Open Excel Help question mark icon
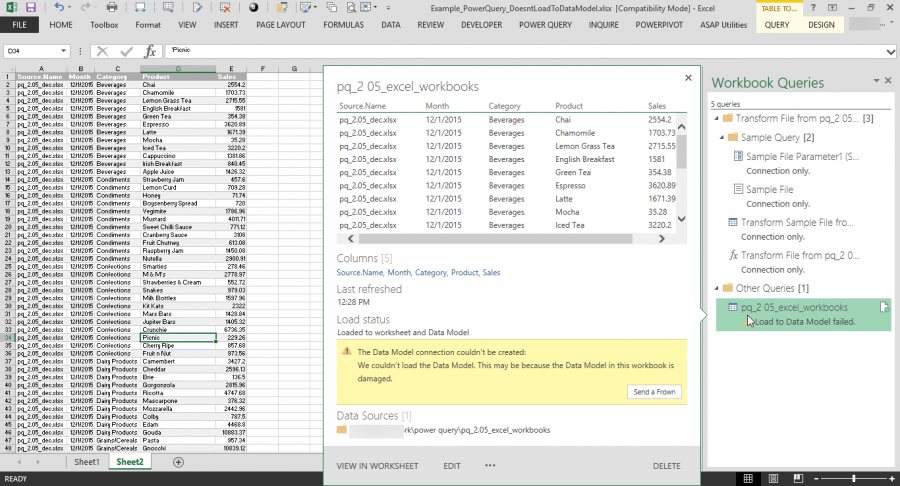 click(x=813, y=7)
